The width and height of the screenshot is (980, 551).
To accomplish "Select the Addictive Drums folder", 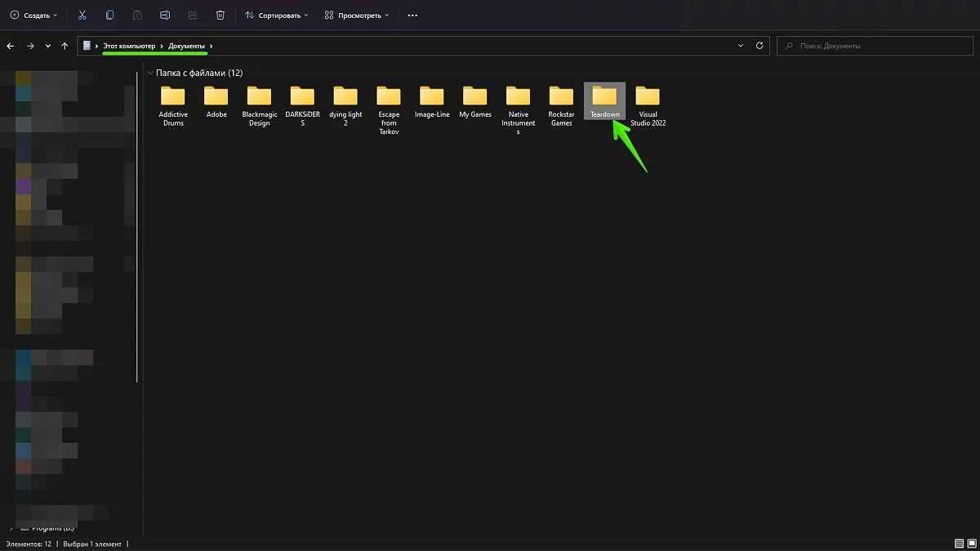I will coord(173,105).
